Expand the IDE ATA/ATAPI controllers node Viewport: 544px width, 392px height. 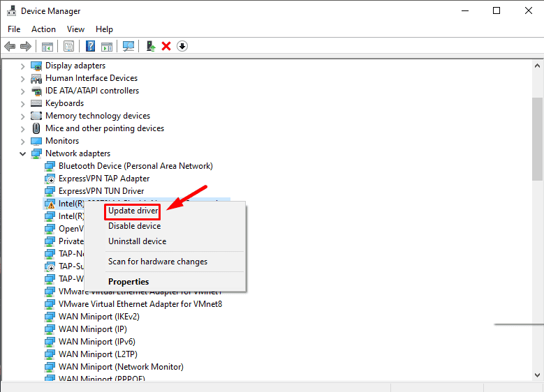pyautogui.click(x=22, y=91)
